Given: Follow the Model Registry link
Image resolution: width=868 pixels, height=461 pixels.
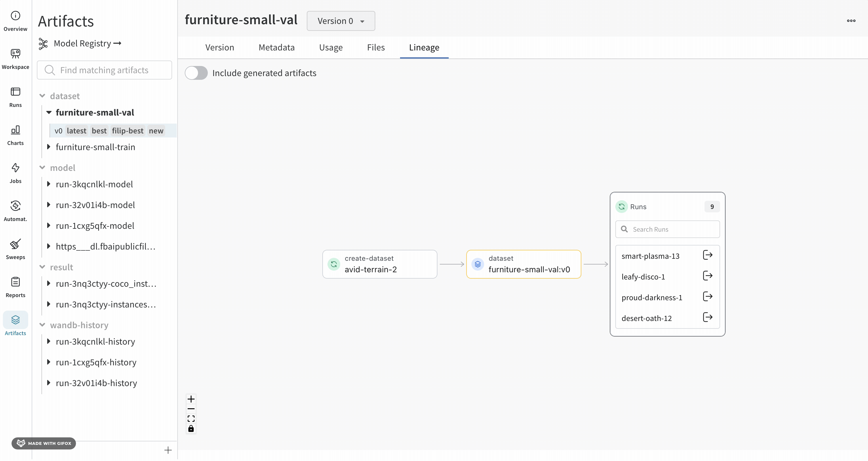Looking at the screenshot, I should [x=82, y=43].
